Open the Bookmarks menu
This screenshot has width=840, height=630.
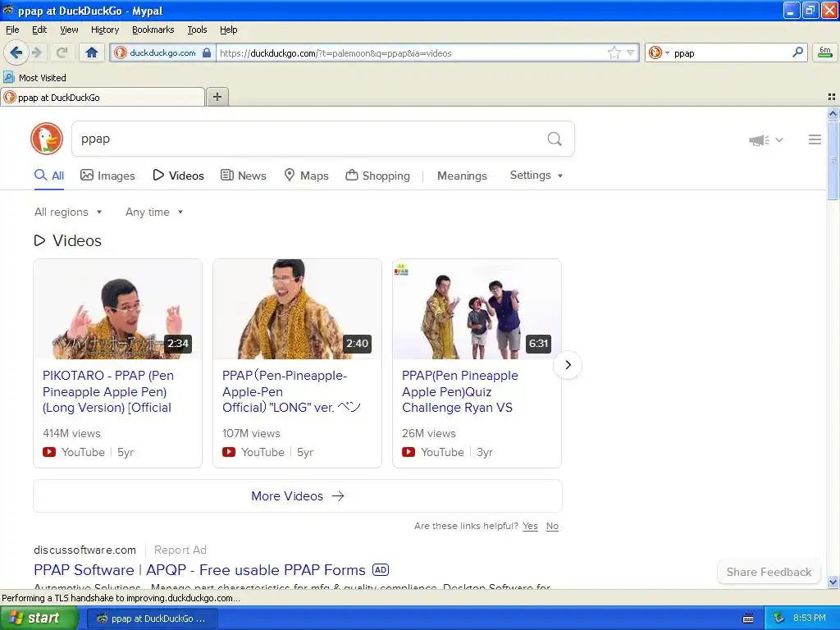click(153, 30)
